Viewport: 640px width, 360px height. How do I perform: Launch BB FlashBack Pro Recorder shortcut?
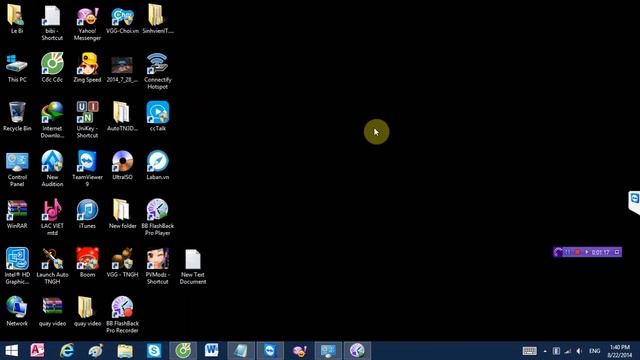[x=122, y=315]
